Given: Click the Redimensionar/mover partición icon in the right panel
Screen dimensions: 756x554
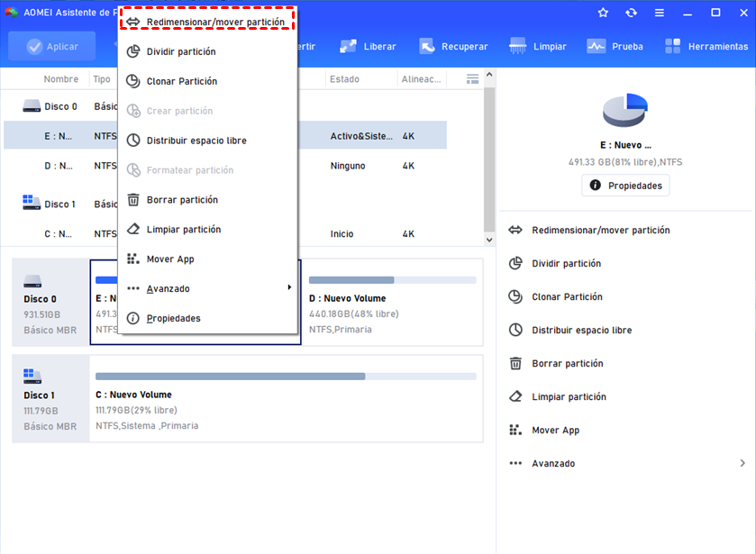Looking at the screenshot, I should [x=515, y=230].
